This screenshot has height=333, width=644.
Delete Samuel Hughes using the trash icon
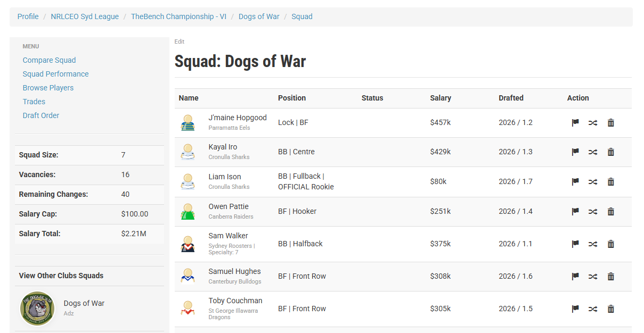point(611,277)
